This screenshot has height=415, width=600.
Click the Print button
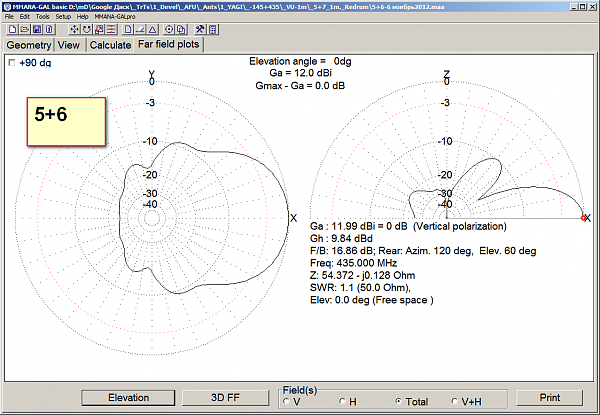click(549, 398)
